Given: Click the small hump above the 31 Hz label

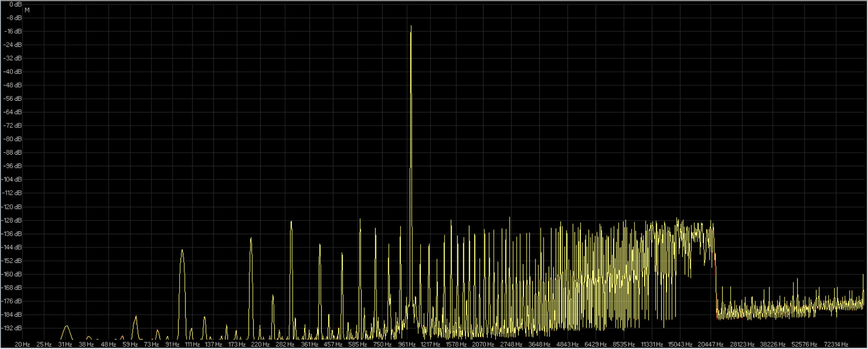Looking at the screenshot, I should (x=66, y=327).
